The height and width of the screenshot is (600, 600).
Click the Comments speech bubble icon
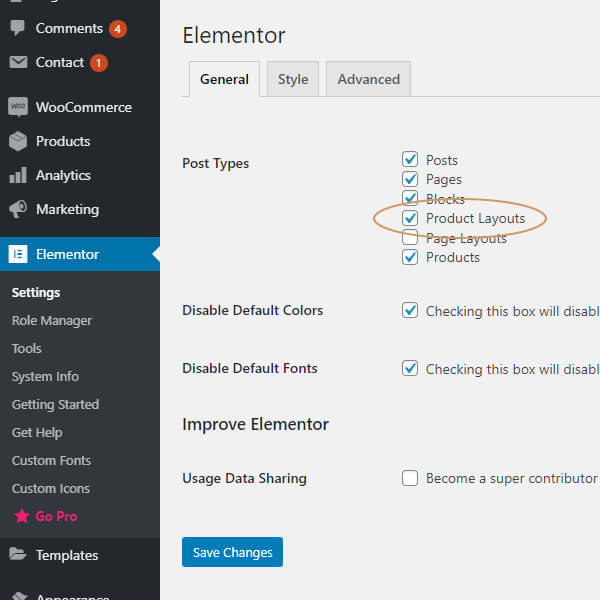point(18,28)
